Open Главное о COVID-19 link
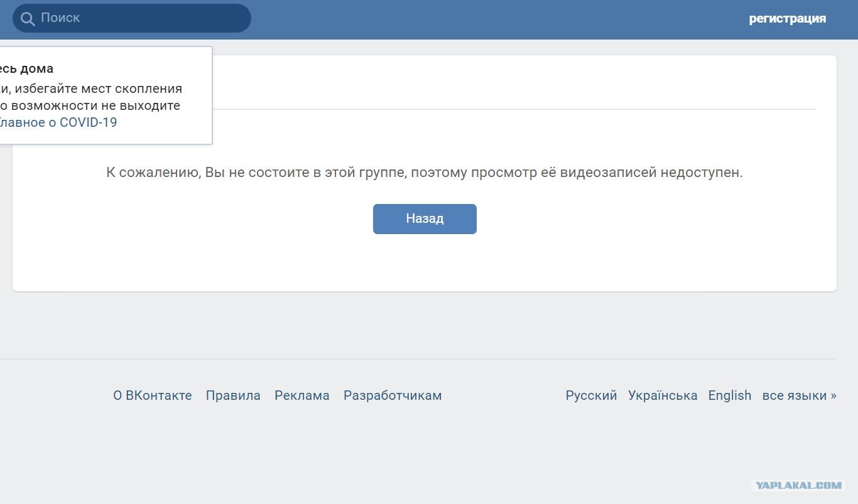Viewport: 858px width, 504px height. pos(57,122)
